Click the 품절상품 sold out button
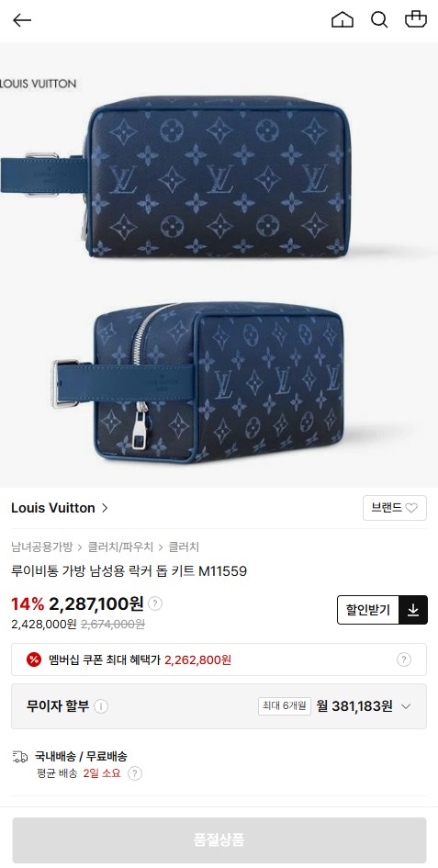Screen dimensions: 438x868 [219, 840]
